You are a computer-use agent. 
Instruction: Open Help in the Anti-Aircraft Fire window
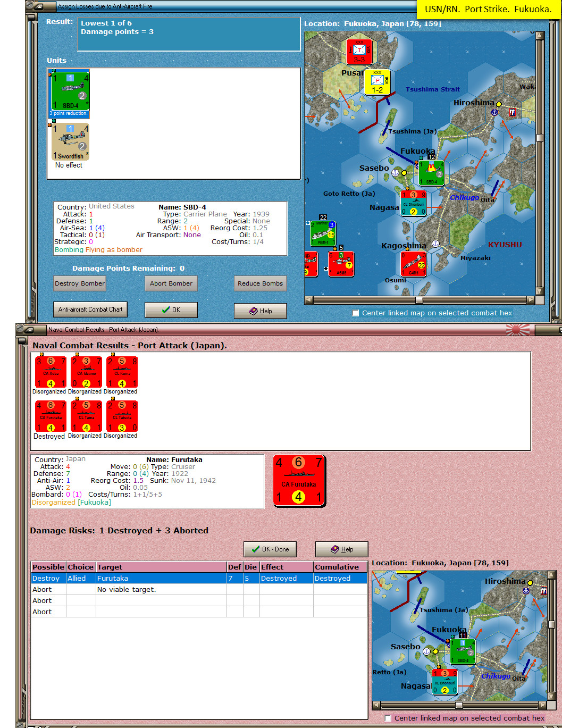pyautogui.click(x=261, y=311)
